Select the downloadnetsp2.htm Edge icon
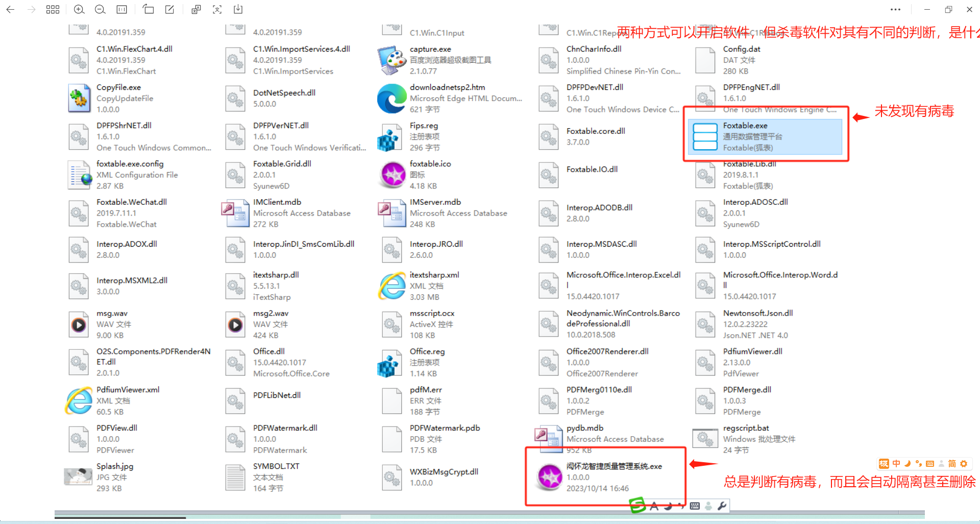This screenshot has height=524, width=980. point(392,99)
